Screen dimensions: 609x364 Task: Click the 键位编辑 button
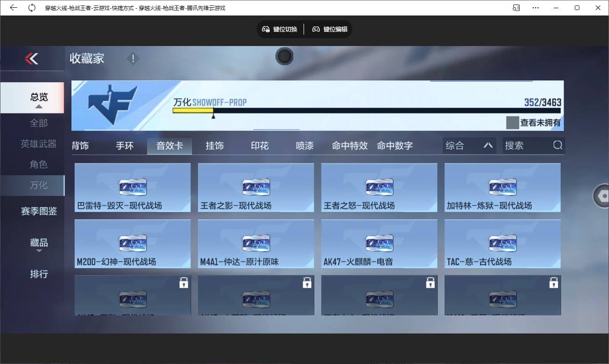(329, 29)
